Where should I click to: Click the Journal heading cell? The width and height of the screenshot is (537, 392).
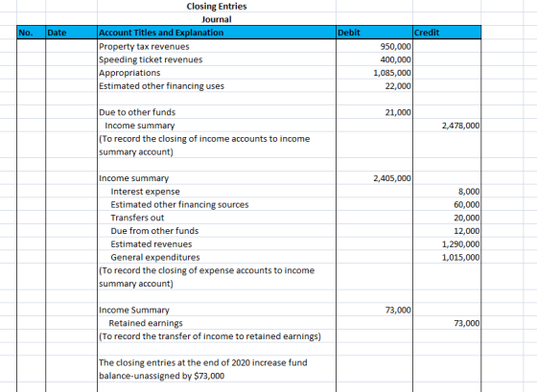click(x=217, y=19)
